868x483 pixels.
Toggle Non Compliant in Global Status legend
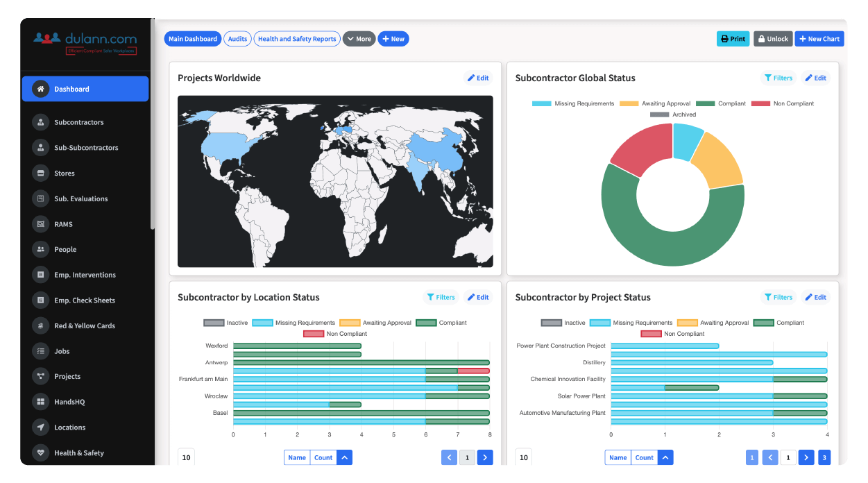783,103
